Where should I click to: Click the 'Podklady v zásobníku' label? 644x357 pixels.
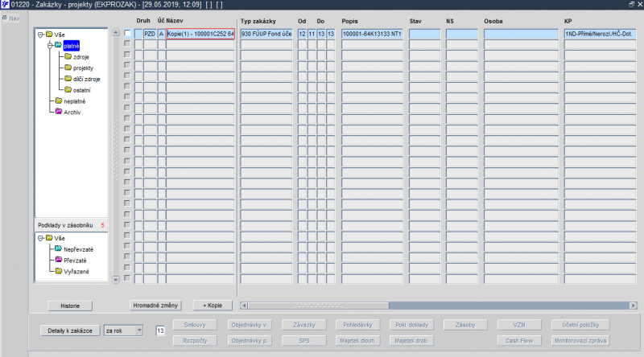pyautogui.click(x=65, y=225)
